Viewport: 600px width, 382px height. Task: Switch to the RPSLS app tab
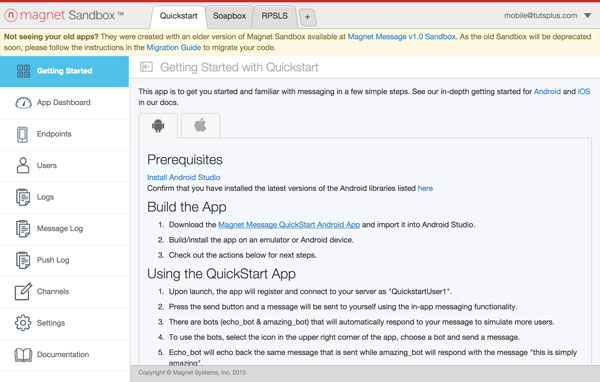[x=274, y=16]
